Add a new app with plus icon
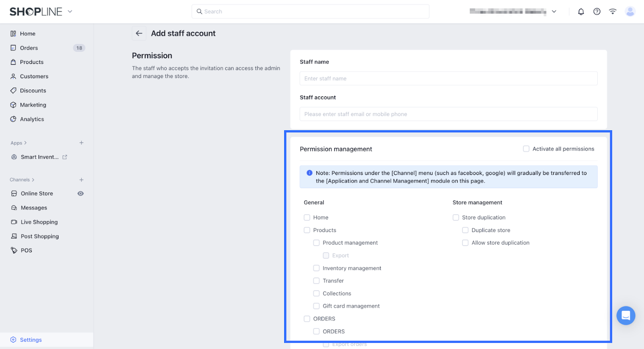 coord(81,143)
